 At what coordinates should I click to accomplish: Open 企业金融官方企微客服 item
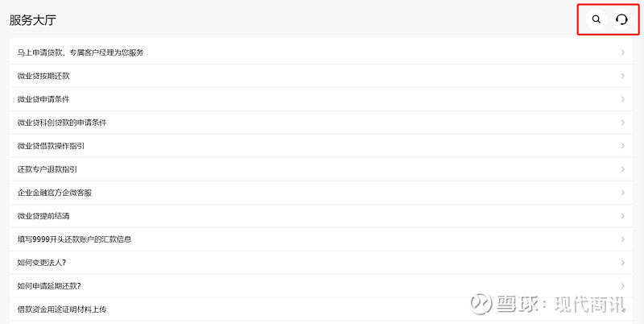pyautogui.click(x=320, y=193)
